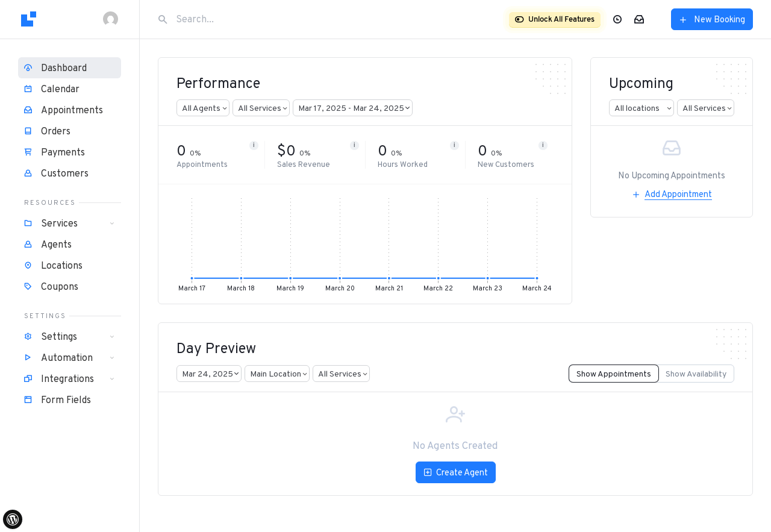Open the activity log clock icon

coord(617,19)
